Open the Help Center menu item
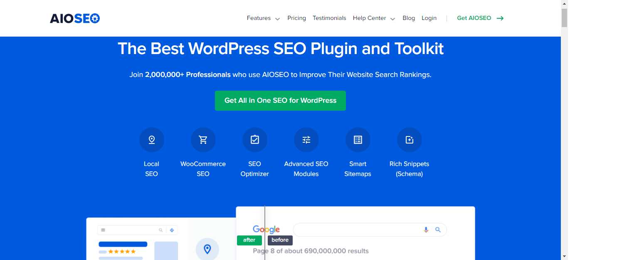 click(x=369, y=18)
